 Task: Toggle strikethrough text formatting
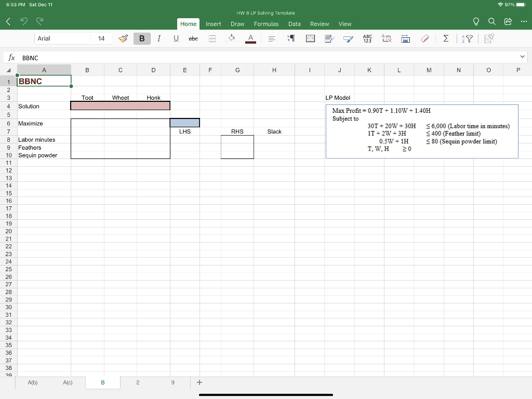(193, 38)
